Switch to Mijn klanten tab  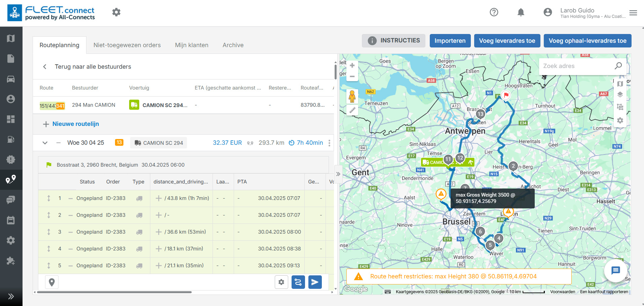[x=192, y=45]
